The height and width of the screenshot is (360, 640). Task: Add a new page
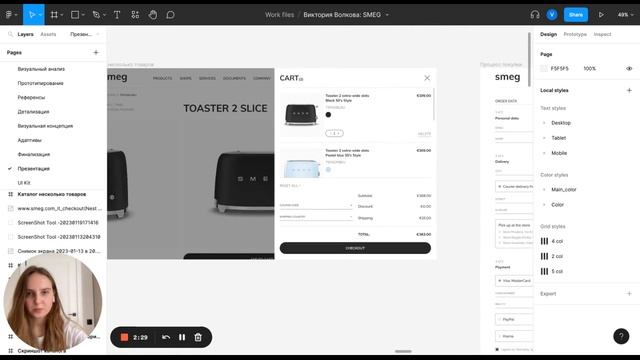coord(96,52)
